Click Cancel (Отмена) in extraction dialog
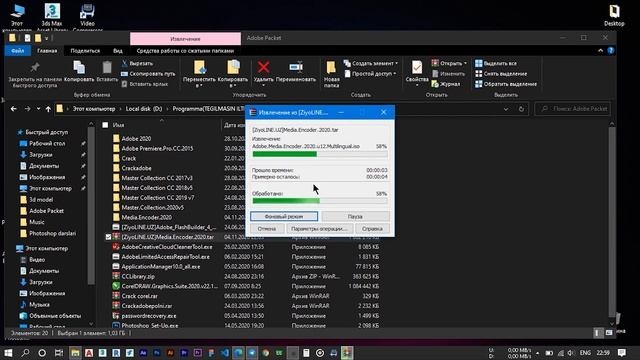Screen dimensions: 640x360 pyautogui.click(x=267, y=229)
